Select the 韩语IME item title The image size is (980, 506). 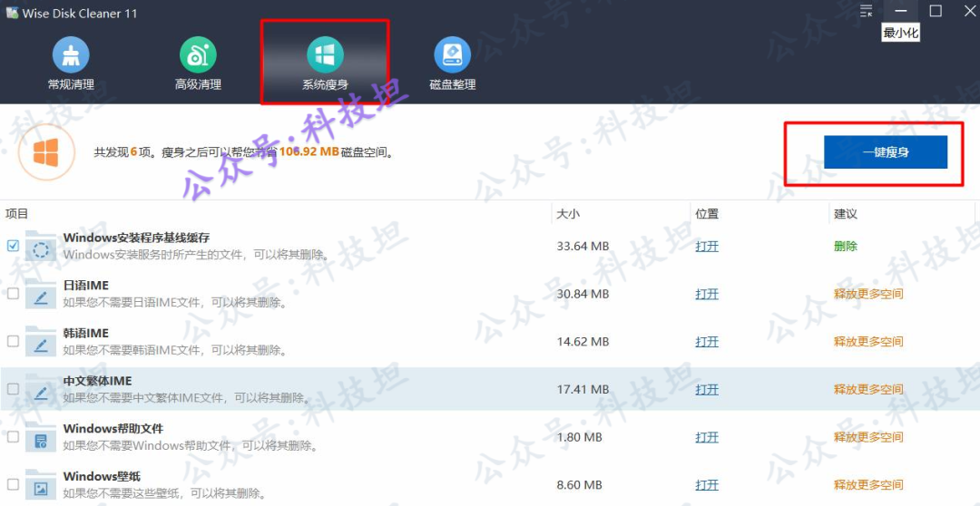(86, 333)
